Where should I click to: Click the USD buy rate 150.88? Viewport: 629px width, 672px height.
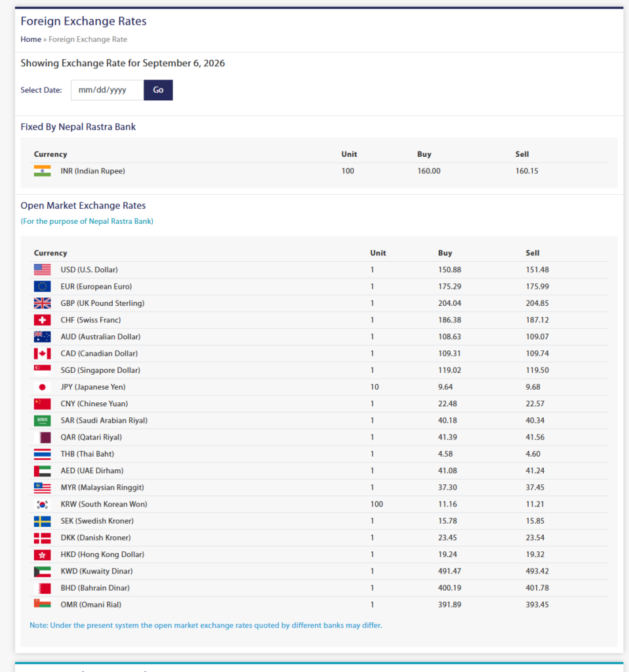[x=449, y=270]
